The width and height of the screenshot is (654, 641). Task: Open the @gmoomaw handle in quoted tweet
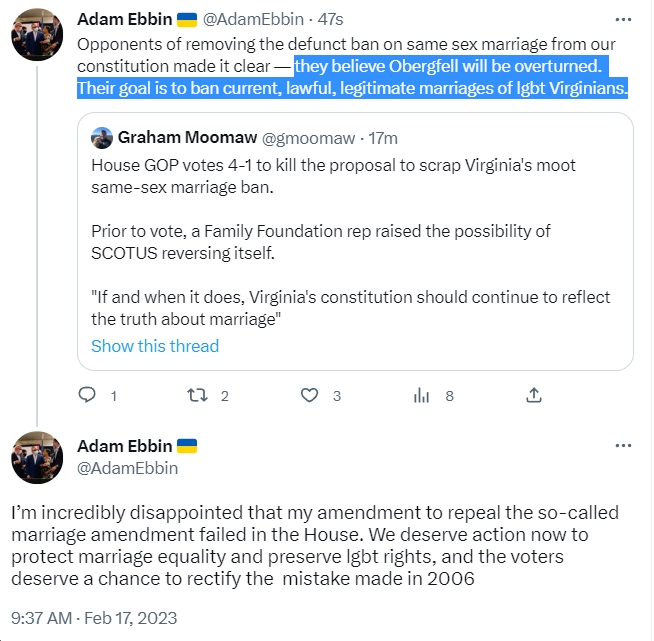[x=308, y=138]
